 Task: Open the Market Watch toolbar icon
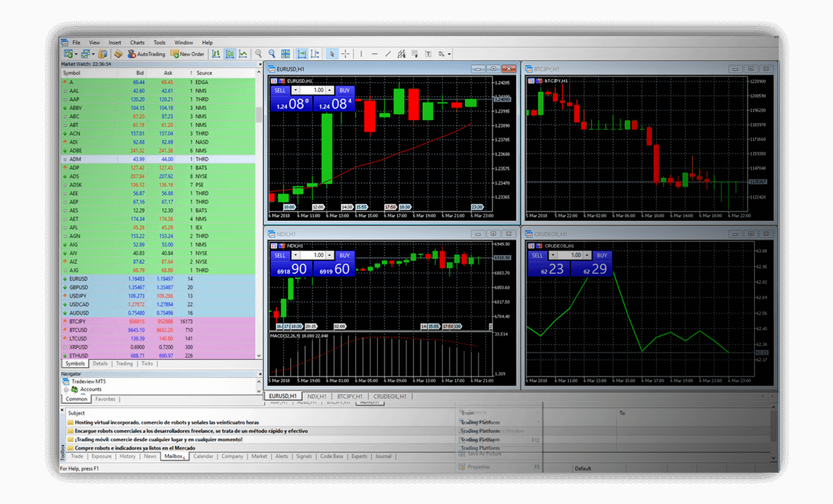coord(102,54)
